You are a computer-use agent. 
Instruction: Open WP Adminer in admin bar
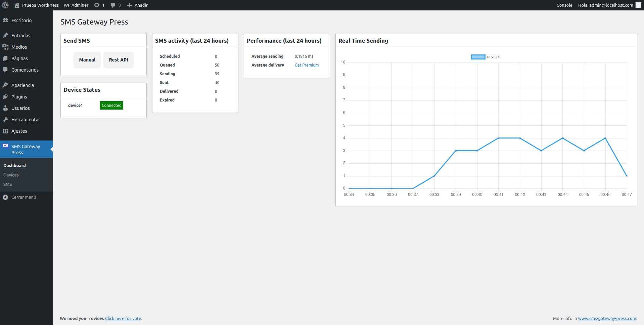[76, 5]
